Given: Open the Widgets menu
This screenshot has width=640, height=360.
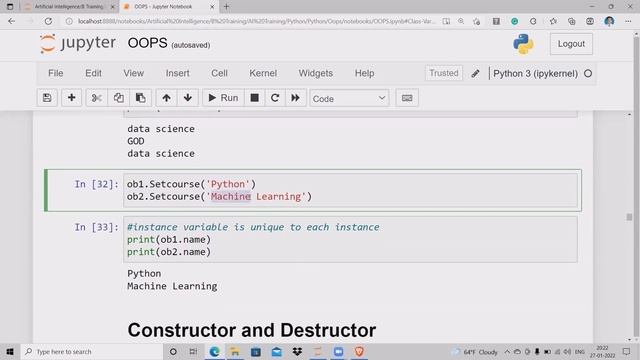Looking at the screenshot, I should click(x=316, y=73).
